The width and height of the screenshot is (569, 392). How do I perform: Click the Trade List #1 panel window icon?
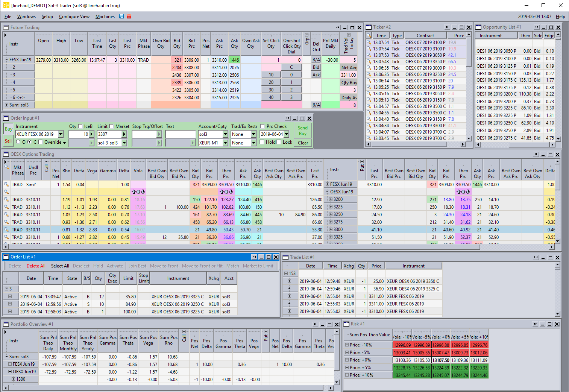[285, 257]
